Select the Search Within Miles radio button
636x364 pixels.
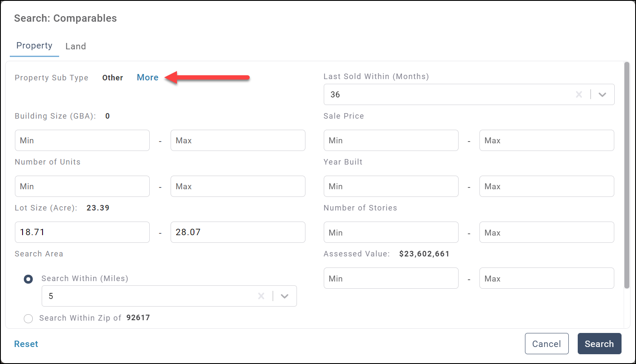[x=28, y=279]
